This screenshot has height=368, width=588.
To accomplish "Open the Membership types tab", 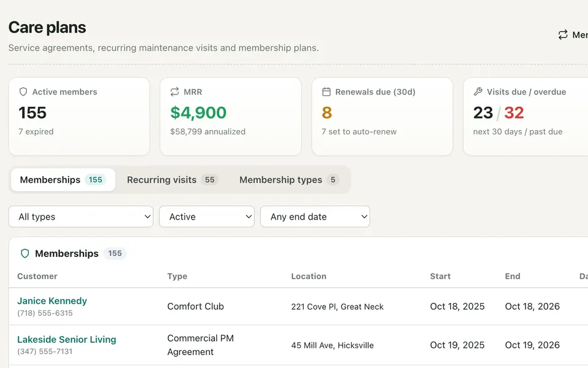I will 289,180.
